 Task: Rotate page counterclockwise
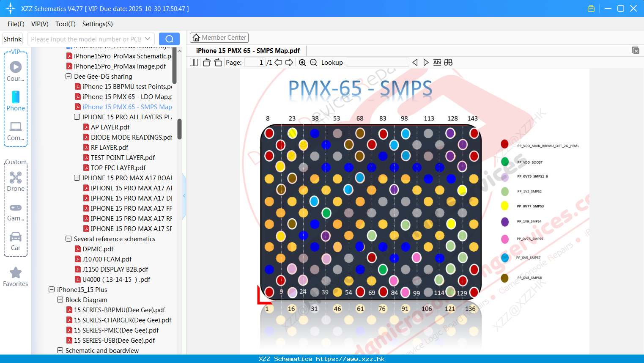coord(207,62)
